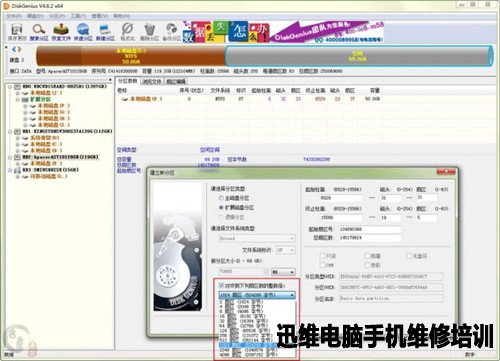Open the Search Partitions (搜索分区) magnifier tool
Screen dimensions: 500x361
(x=39, y=32)
